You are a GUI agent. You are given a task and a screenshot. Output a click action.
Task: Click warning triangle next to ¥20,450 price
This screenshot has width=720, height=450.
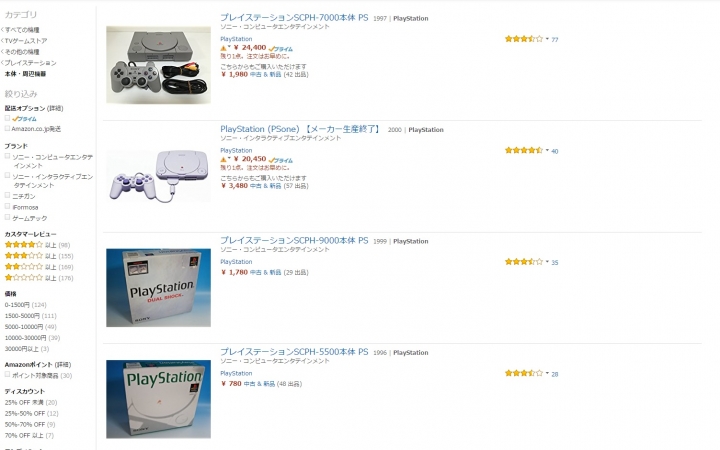[x=224, y=159]
